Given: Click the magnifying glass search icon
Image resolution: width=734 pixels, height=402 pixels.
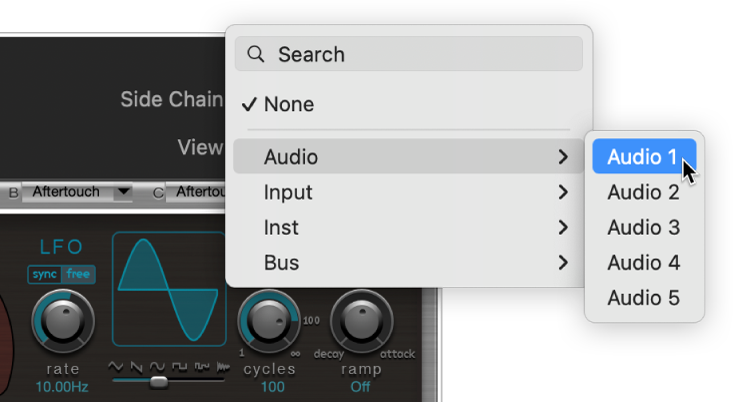Looking at the screenshot, I should 255,54.
